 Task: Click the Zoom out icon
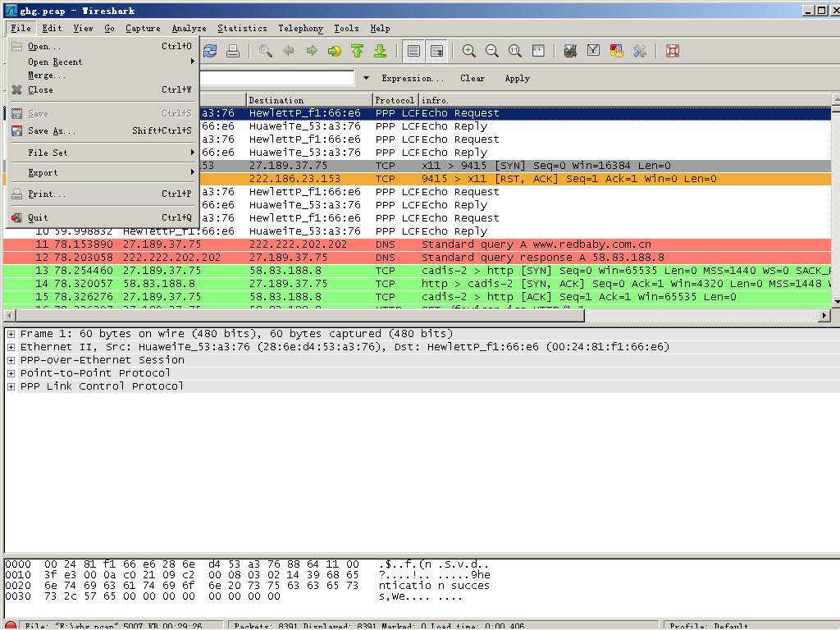492,51
